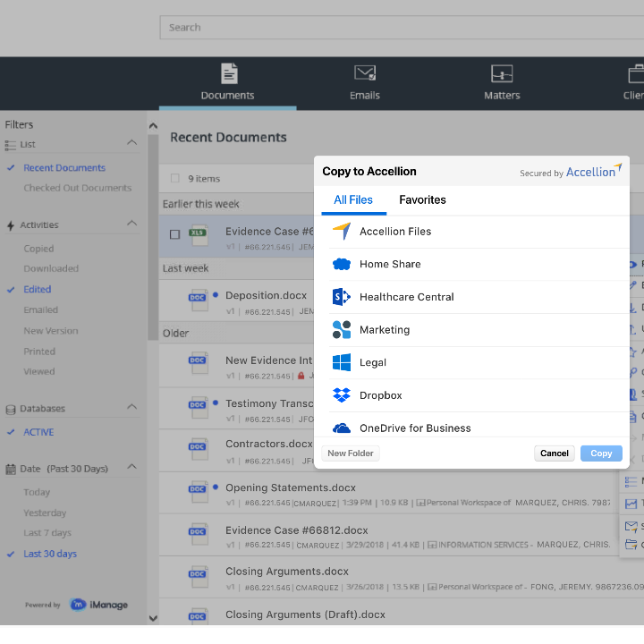Choose the OneDrive for Business icon
The image size is (644, 644).
pyautogui.click(x=341, y=428)
